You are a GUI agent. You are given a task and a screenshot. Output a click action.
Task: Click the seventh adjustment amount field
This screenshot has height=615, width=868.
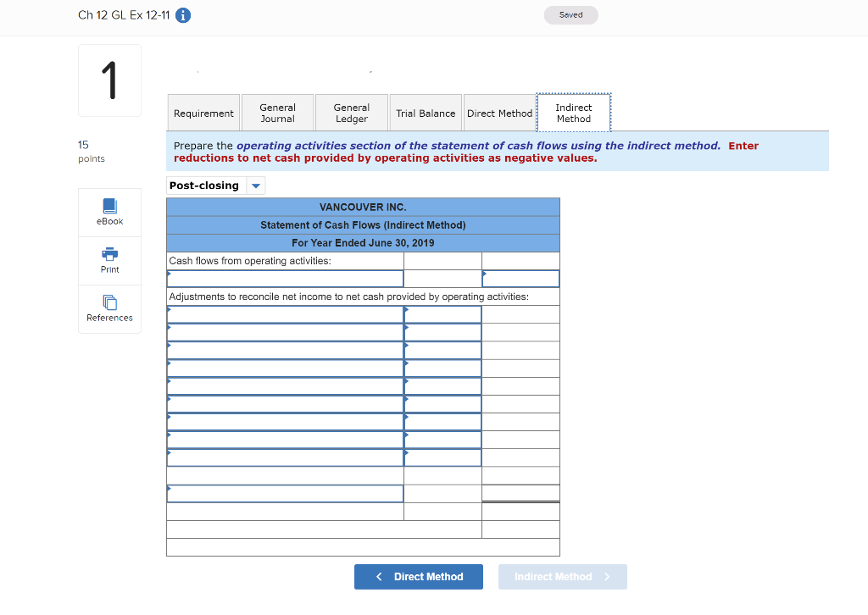pos(442,422)
